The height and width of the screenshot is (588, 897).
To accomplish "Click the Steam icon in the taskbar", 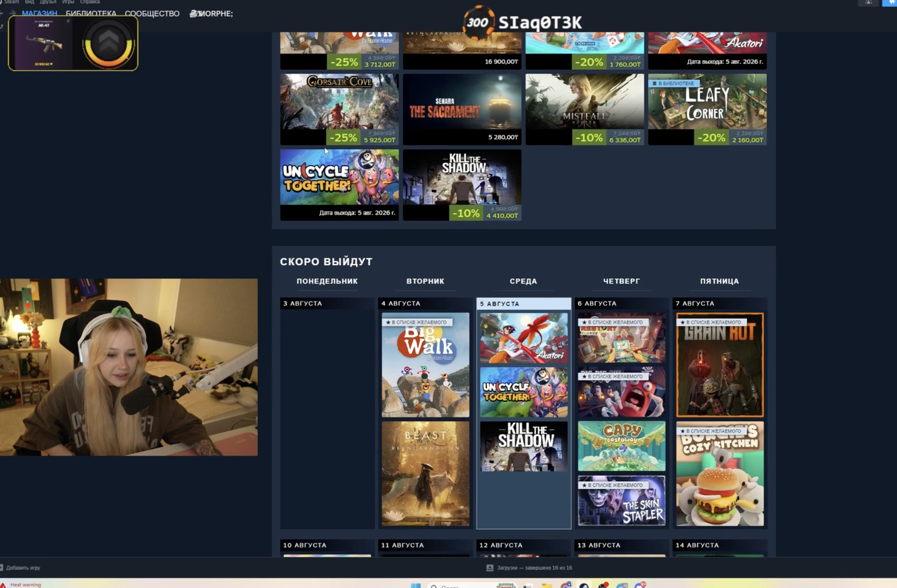I will tap(584, 585).
